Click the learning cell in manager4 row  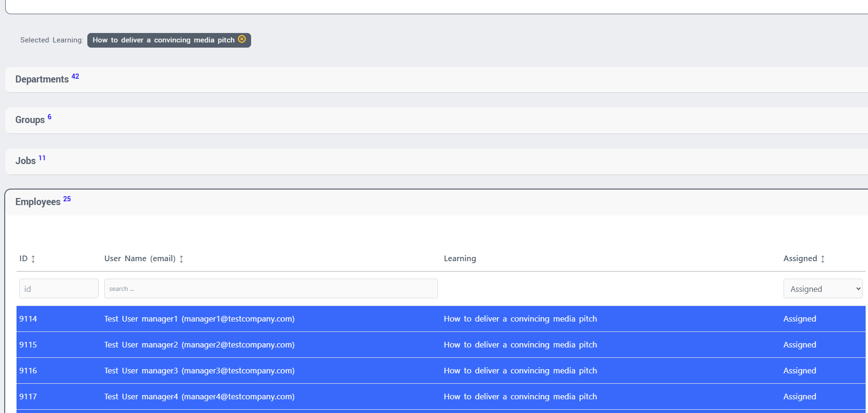tap(520, 396)
